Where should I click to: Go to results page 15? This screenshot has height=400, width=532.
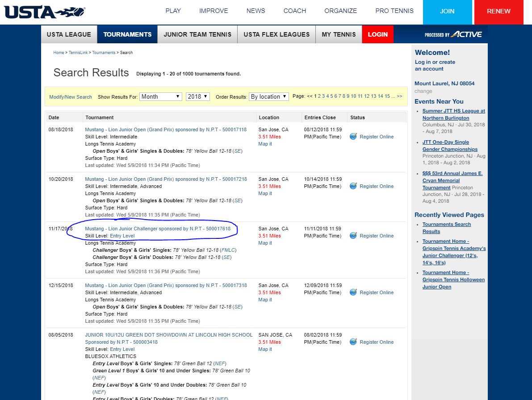(387, 96)
